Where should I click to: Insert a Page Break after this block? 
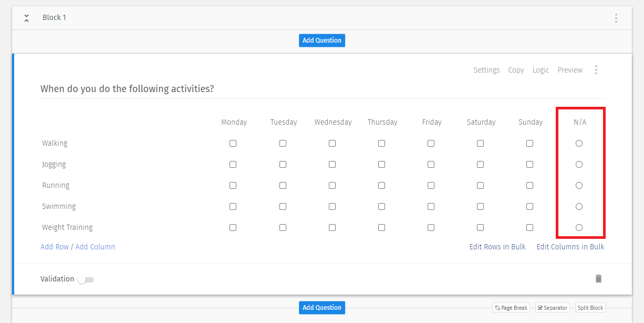coord(510,307)
